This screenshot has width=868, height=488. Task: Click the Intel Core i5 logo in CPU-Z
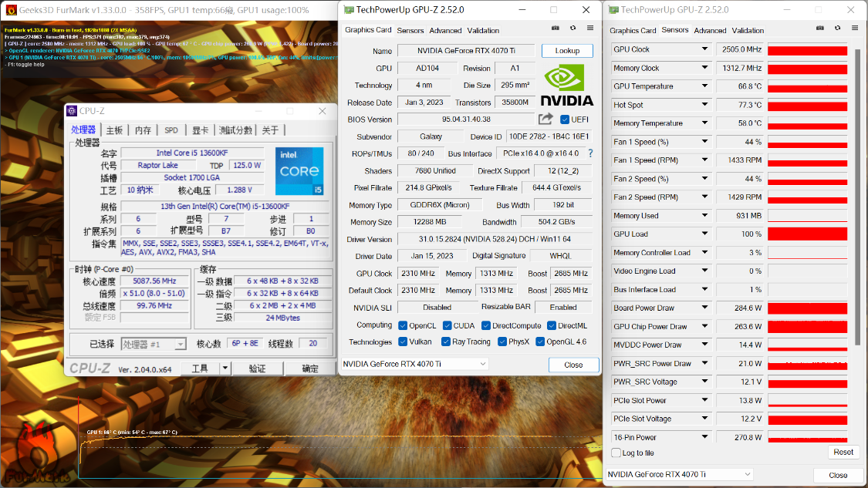(x=299, y=171)
